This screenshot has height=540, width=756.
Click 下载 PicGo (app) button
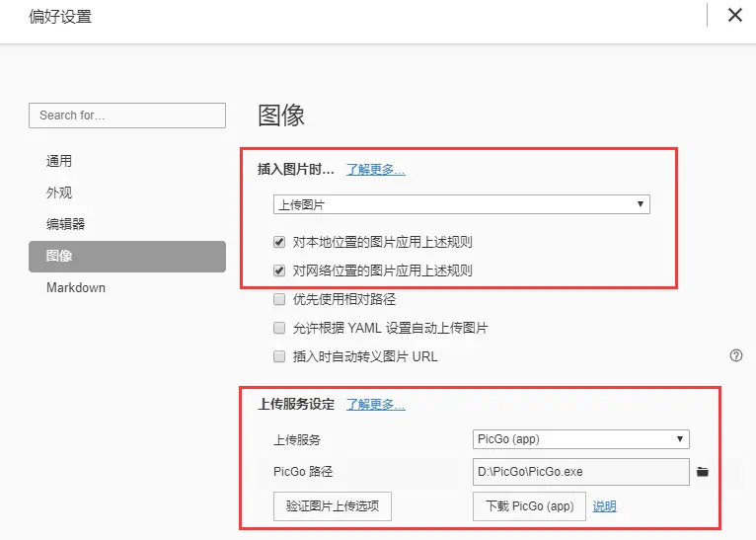(529, 506)
